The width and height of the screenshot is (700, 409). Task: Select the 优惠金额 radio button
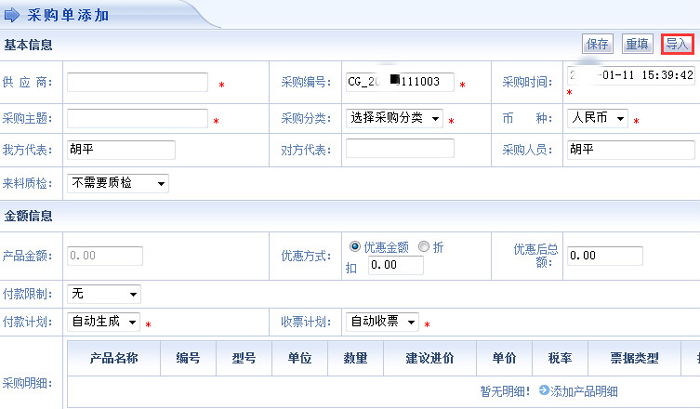(x=355, y=247)
